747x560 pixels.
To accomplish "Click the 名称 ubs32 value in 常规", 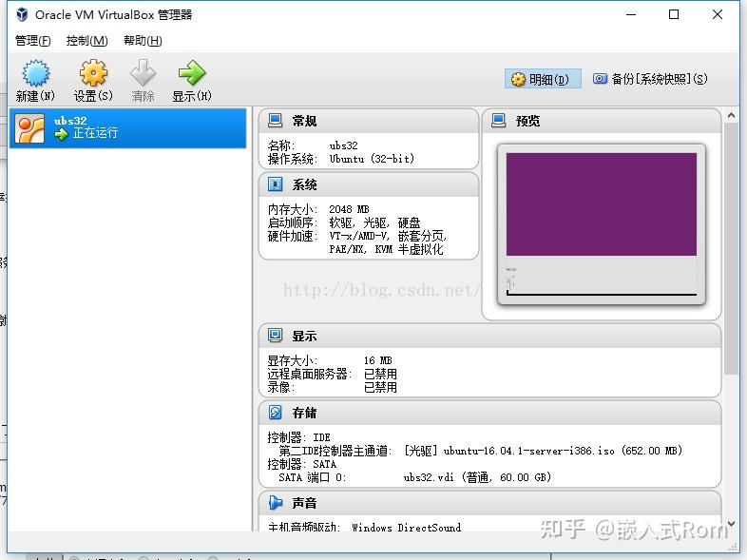I will pyautogui.click(x=343, y=145).
